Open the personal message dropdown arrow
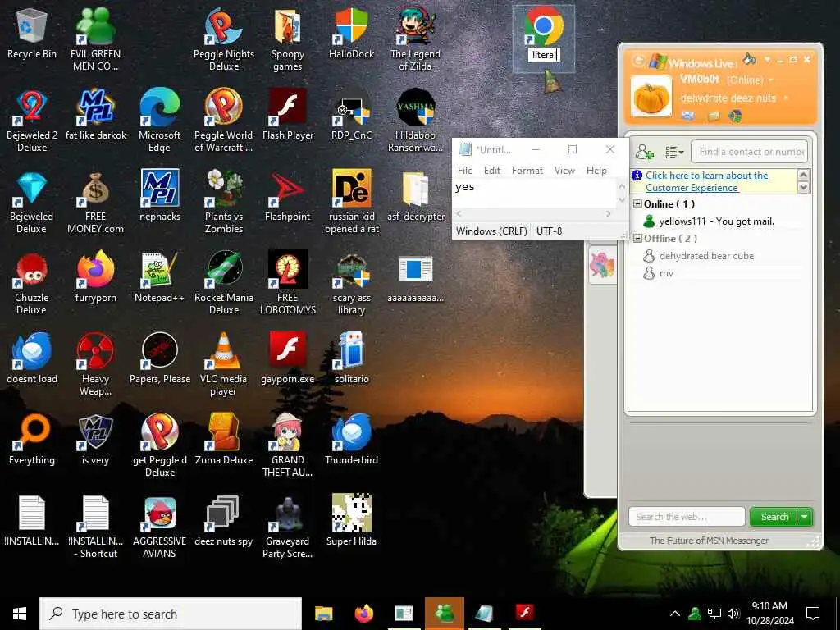This screenshot has width=840, height=630. click(x=786, y=98)
